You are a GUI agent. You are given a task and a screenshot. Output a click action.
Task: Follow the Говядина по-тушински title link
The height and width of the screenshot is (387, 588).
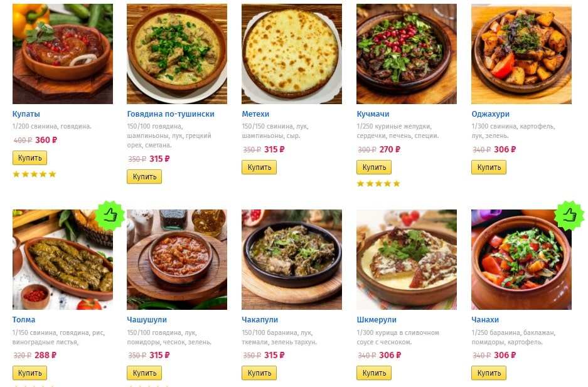point(171,114)
